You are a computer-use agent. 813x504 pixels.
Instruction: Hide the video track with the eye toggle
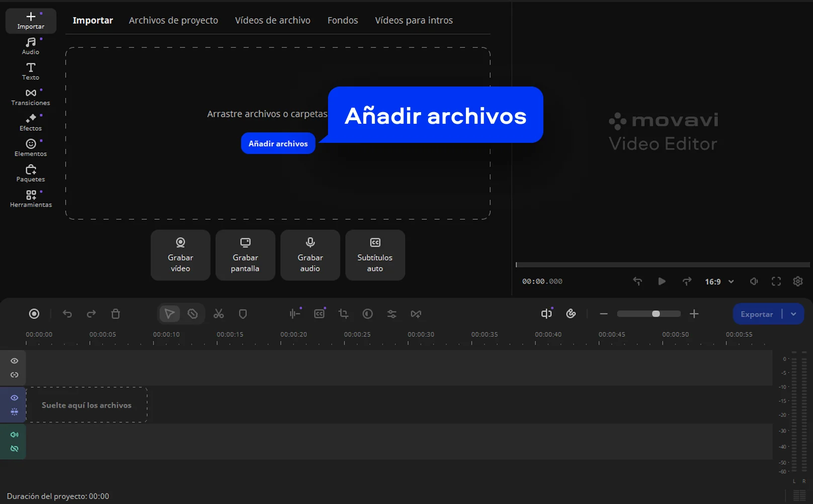click(14, 398)
